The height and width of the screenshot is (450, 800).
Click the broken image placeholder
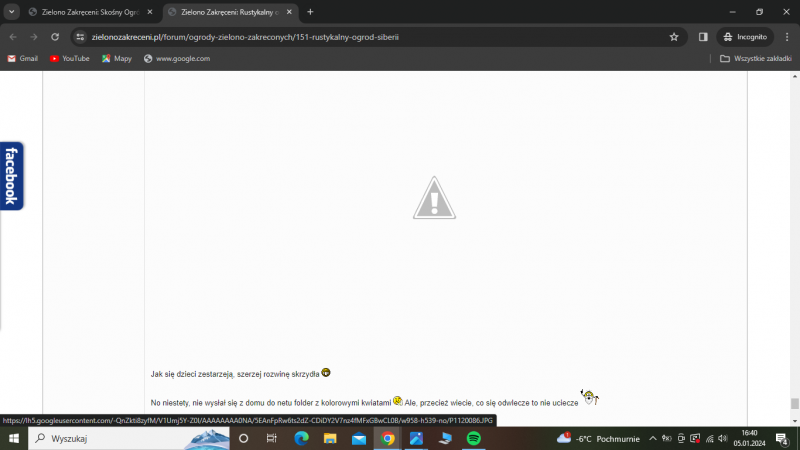[433, 197]
